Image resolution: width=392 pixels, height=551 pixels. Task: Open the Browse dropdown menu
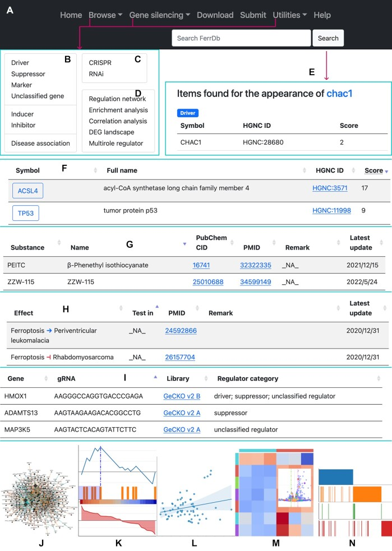pos(105,15)
